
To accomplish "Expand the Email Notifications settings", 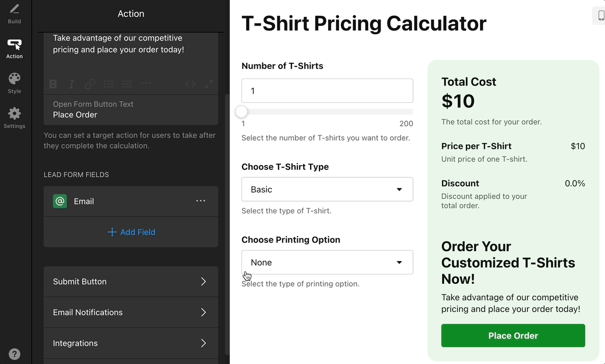I will [x=131, y=312].
